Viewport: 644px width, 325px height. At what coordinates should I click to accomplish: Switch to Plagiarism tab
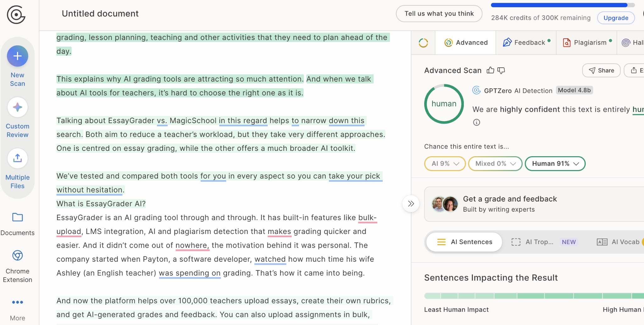pos(586,43)
